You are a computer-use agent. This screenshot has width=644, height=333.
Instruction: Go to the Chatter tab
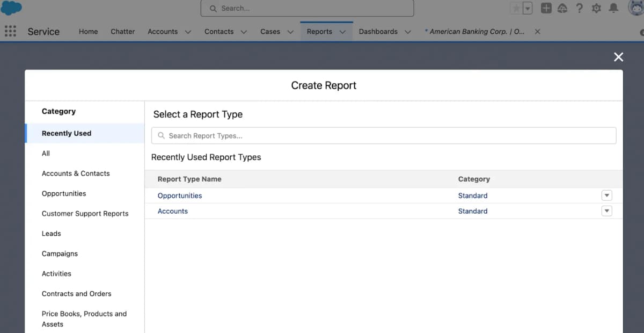pos(123,32)
